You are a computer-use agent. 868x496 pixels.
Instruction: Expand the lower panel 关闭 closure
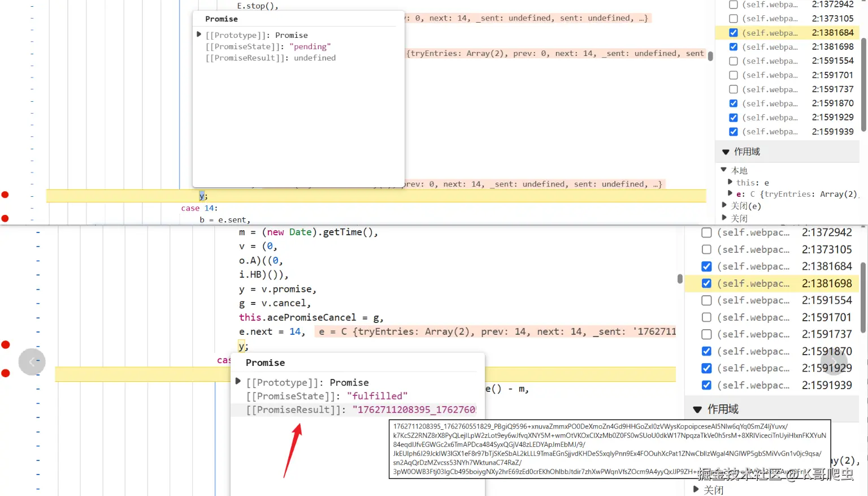696,489
